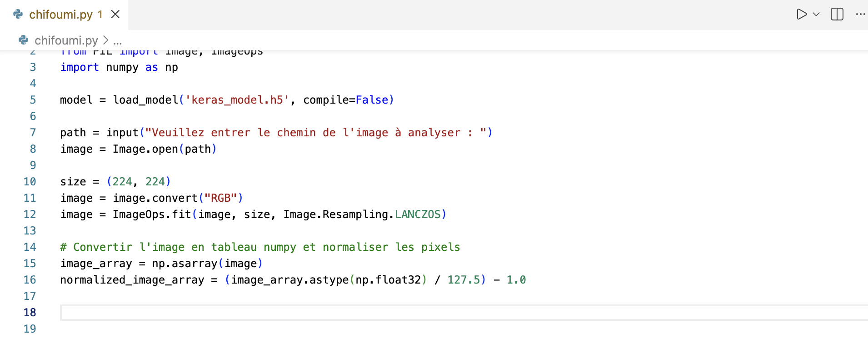Click the 'keras_model.h5' string literal
Image resolution: width=868 pixels, height=339 pixels.
(x=237, y=100)
